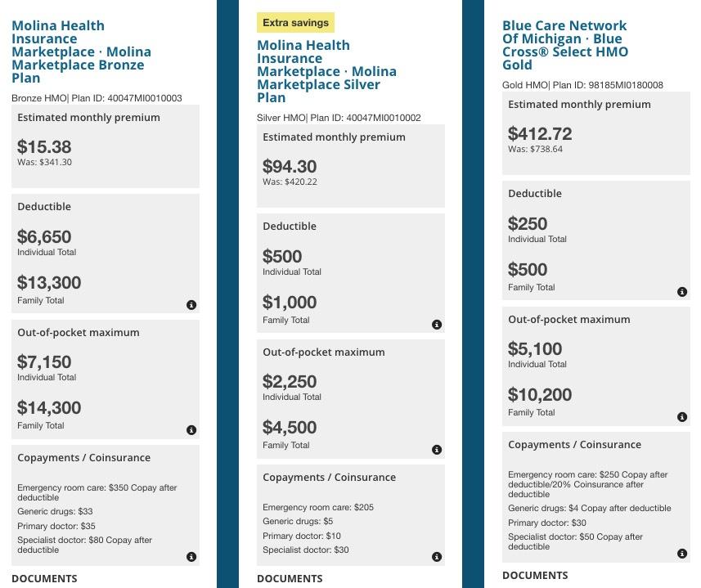Click the Extra savings badge

point(296,23)
